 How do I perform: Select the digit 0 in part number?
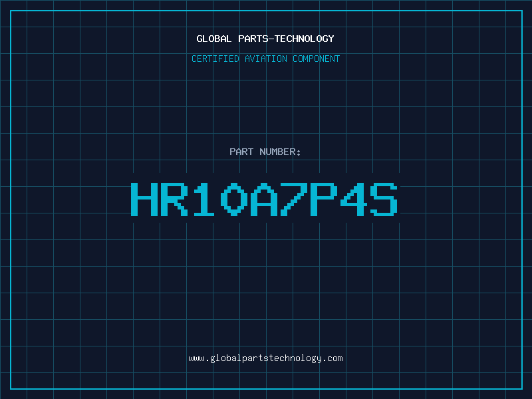pyautogui.click(x=235, y=199)
